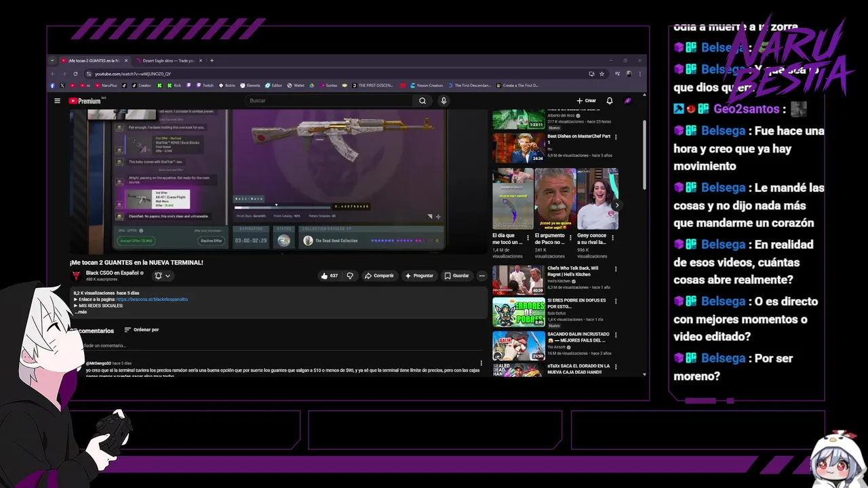Click install/cast icon in address bar

point(591,74)
